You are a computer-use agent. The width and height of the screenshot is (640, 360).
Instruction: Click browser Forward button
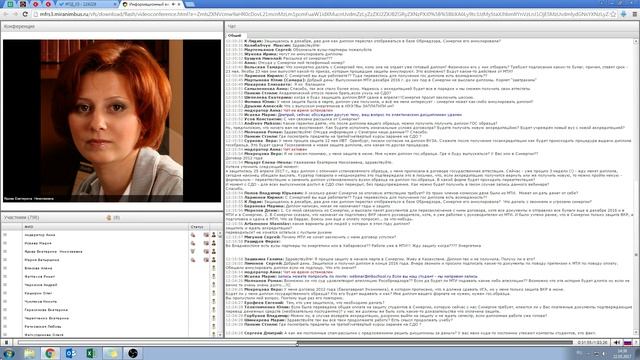point(16,14)
